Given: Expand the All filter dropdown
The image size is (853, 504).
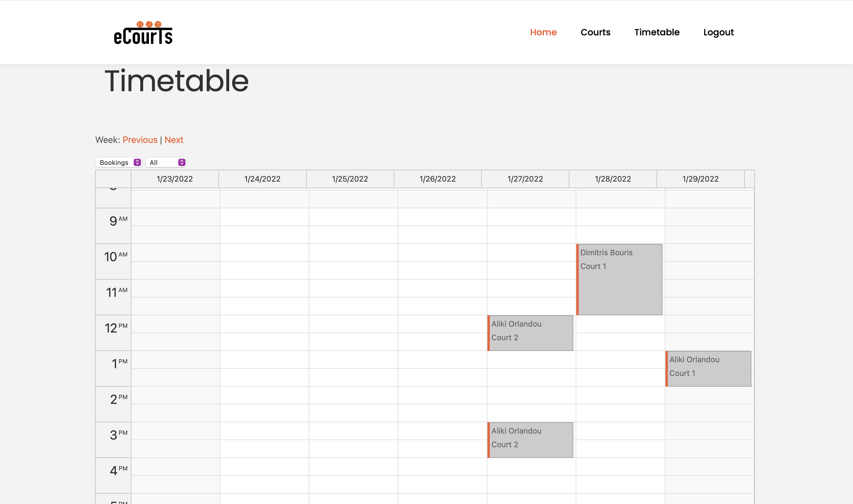Looking at the screenshot, I should [x=166, y=162].
